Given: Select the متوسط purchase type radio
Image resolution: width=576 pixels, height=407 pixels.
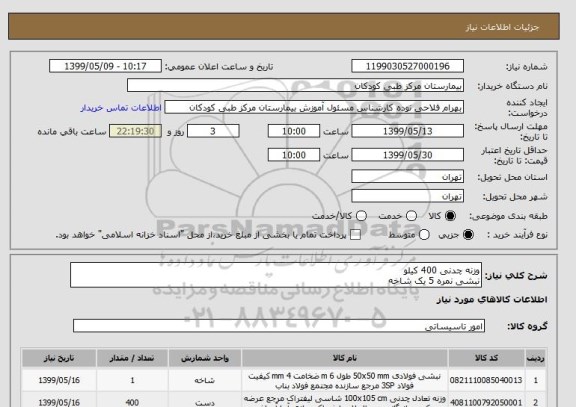Looking at the screenshot, I should (424, 235).
